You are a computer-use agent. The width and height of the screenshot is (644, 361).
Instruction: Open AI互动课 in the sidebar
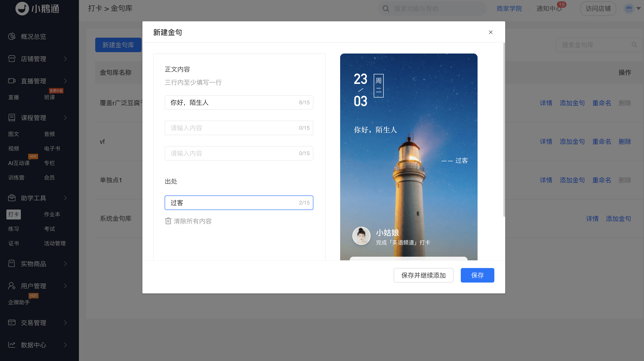coord(19,163)
